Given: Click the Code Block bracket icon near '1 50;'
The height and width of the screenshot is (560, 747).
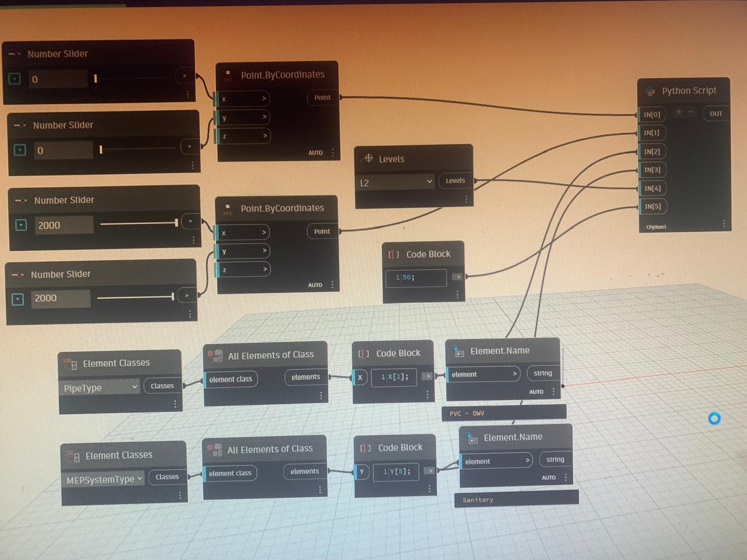Looking at the screenshot, I should click(393, 254).
